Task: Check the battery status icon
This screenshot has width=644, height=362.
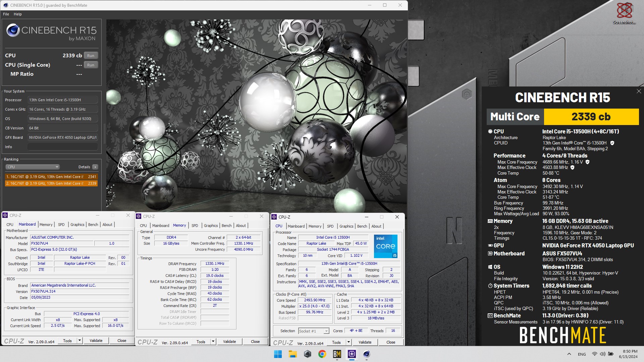Action: pyautogui.click(x=611, y=354)
